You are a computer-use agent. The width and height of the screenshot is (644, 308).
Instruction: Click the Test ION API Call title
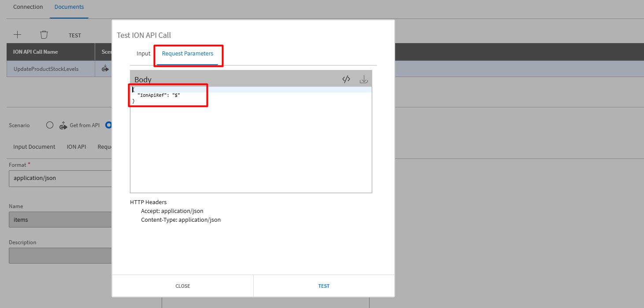(x=144, y=35)
